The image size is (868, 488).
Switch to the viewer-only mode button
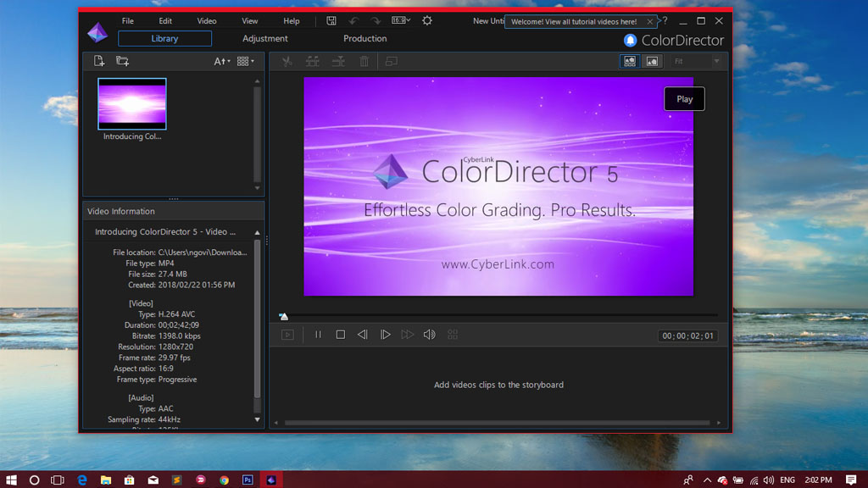(x=652, y=61)
